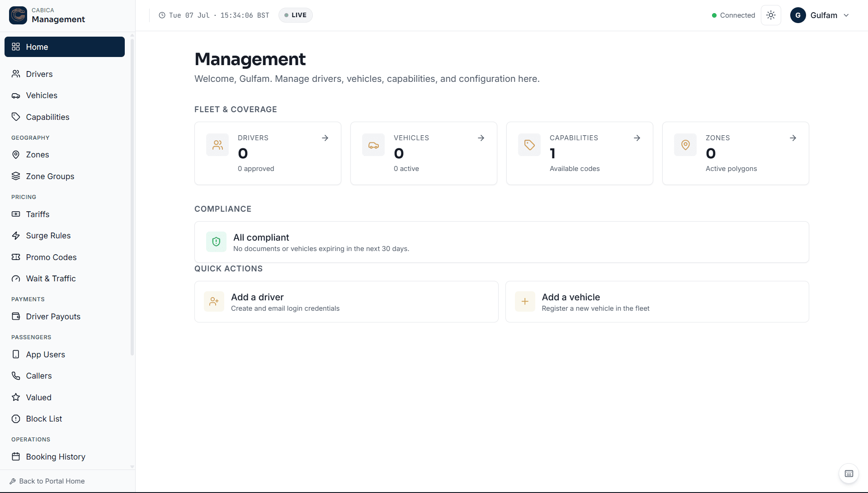This screenshot has height=493, width=868.
Task: Open Block List sidebar item
Action: click(65, 419)
